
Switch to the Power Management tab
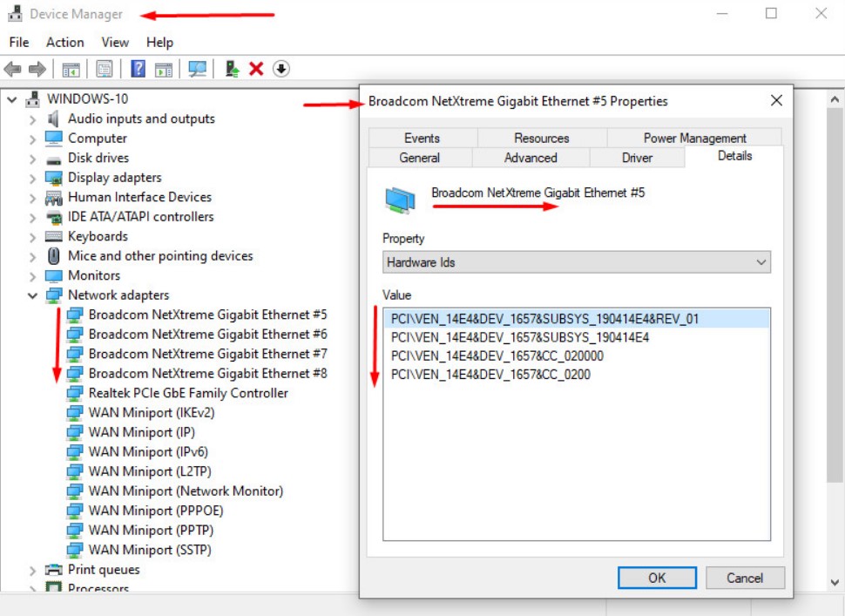click(x=694, y=138)
